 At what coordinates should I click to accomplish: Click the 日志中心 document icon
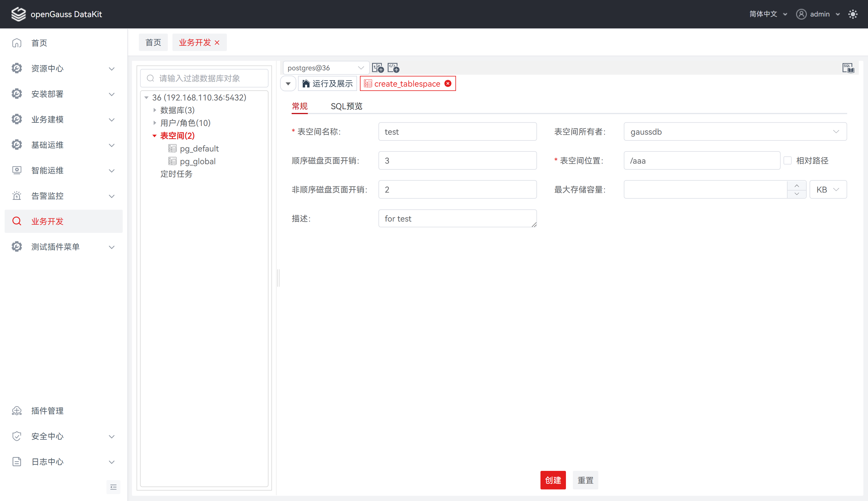17,461
